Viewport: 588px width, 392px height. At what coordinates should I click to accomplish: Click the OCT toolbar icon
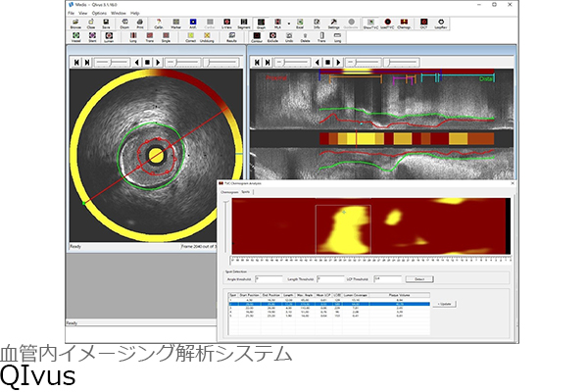tap(423, 24)
